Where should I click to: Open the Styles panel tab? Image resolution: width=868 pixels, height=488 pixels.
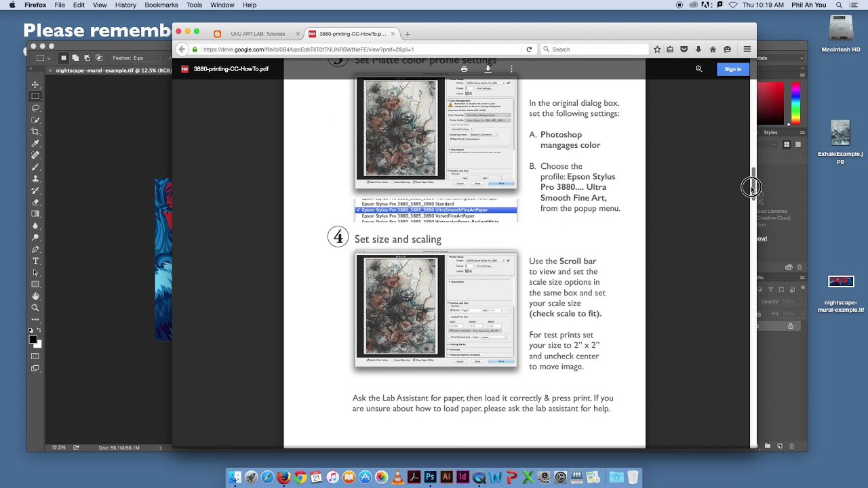771,133
